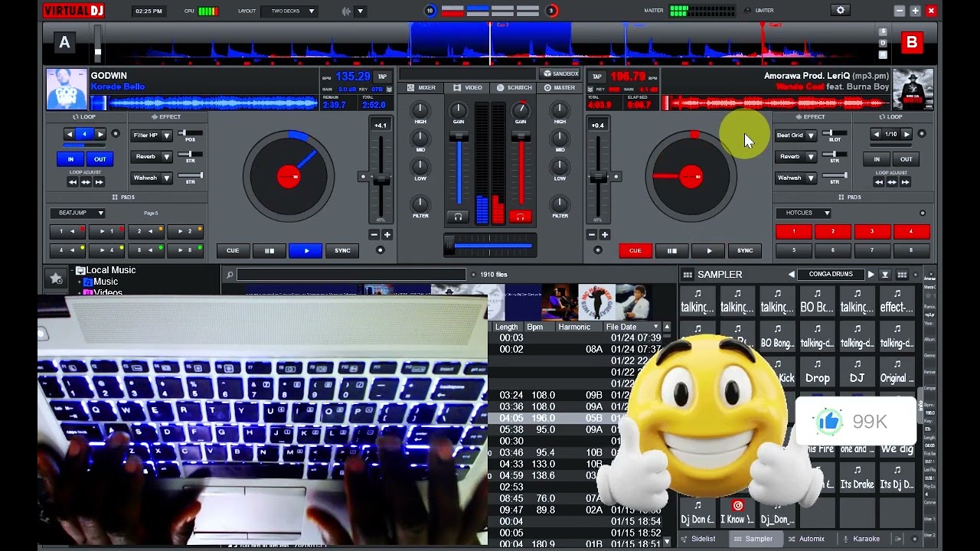Open Automix tab
The image size is (980, 551).
806,539
